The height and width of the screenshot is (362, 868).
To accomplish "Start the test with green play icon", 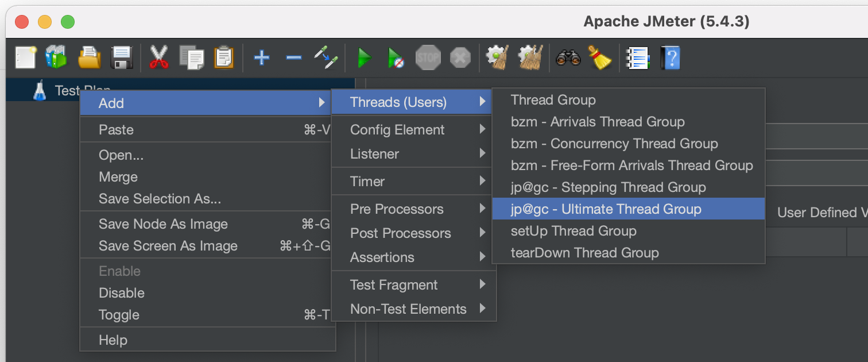I will point(364,57).
